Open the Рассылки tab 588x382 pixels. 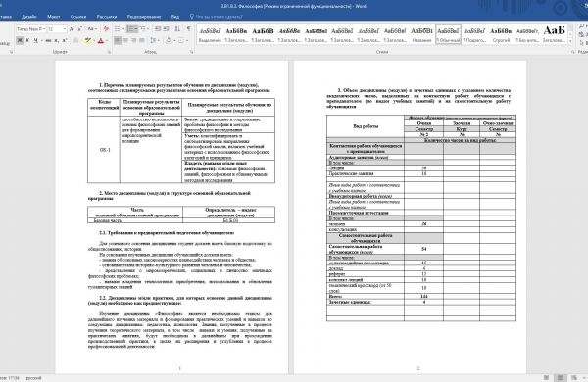coord(106,17)
